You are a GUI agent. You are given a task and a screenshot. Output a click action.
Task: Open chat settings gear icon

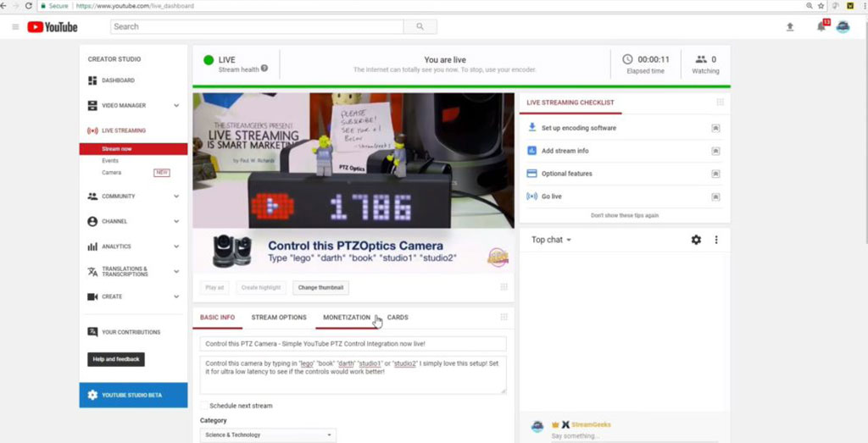pos(696,240)
